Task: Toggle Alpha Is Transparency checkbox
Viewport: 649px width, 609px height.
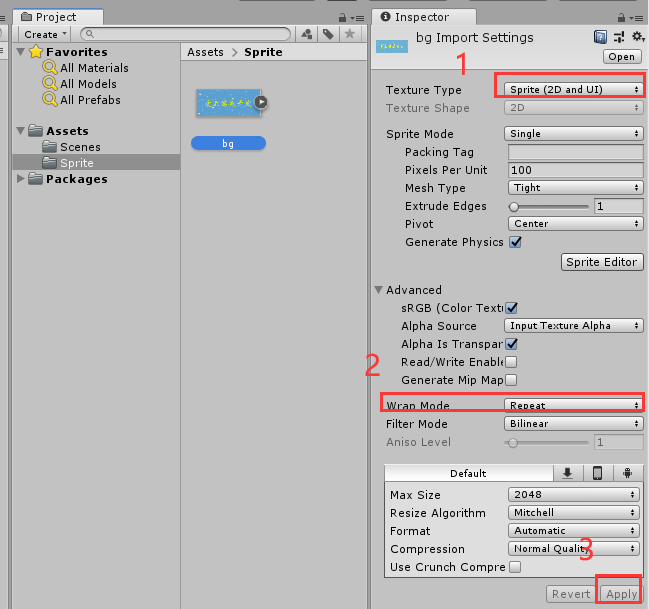Action: tap(512, 344)
